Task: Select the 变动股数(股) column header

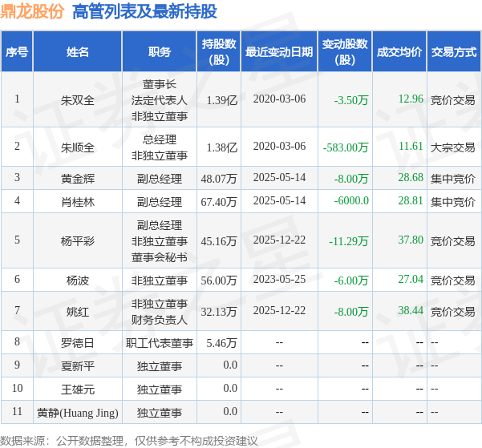Action: [345, 51]
